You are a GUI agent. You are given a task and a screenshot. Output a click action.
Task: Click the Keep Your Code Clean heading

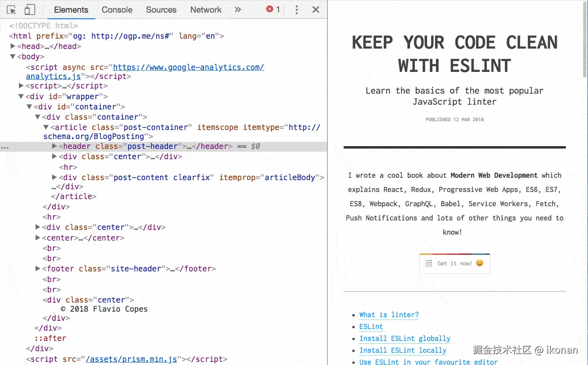(455, 54)
